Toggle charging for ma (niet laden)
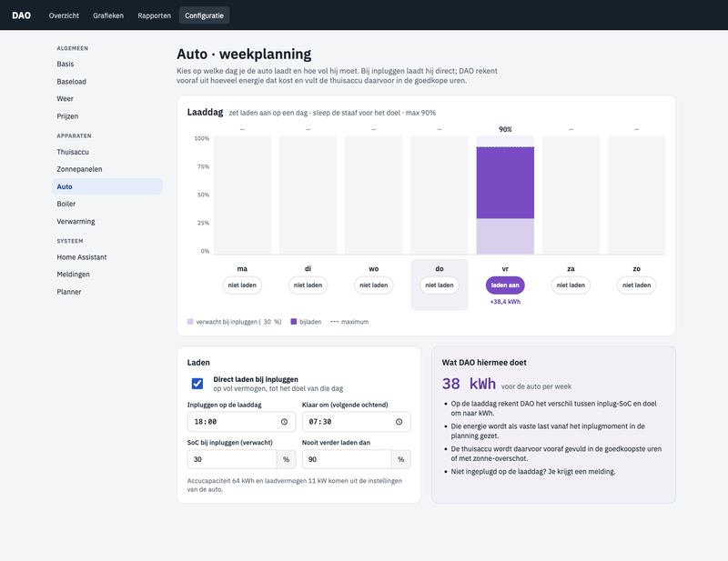 pyautogui.click(x=242, y=286)
